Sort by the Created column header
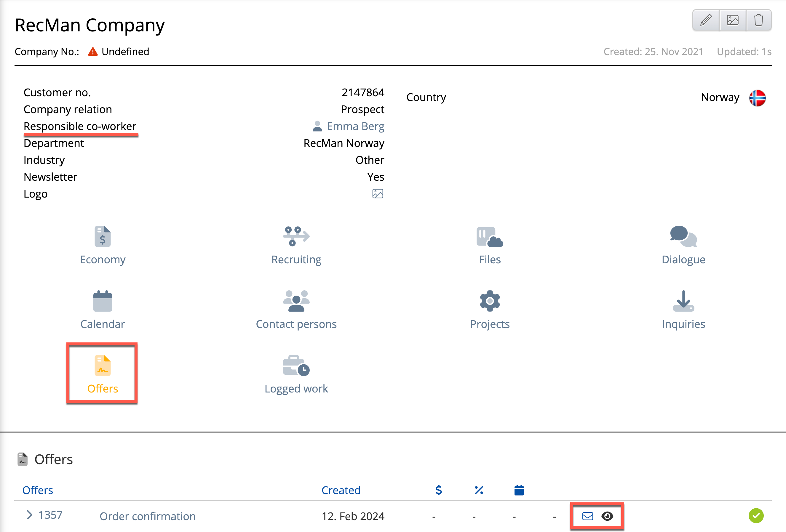The width and height of the screenshot is (786, 532). point(341,490)
